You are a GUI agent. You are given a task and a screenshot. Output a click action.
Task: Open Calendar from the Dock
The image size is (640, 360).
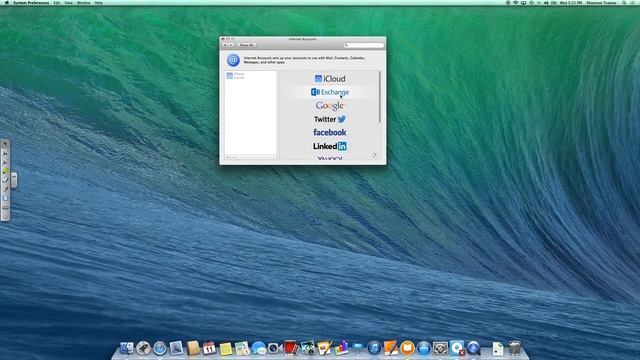pos(209,348)
